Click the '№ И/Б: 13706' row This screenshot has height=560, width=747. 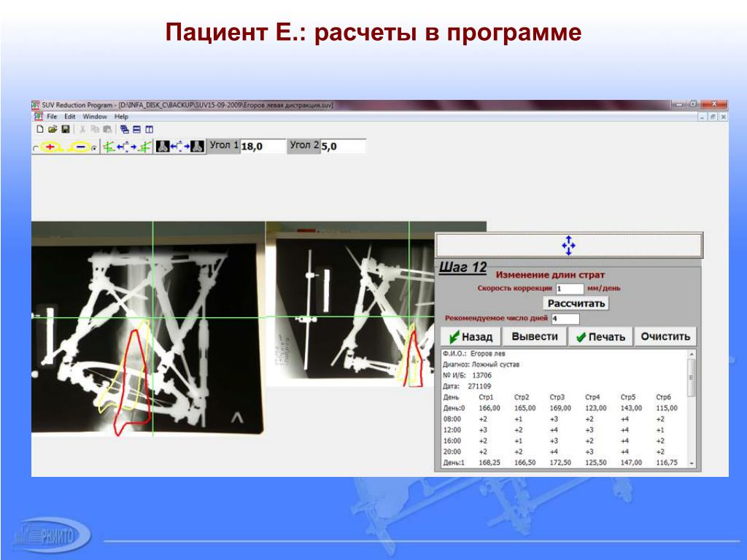pos(467,376)
